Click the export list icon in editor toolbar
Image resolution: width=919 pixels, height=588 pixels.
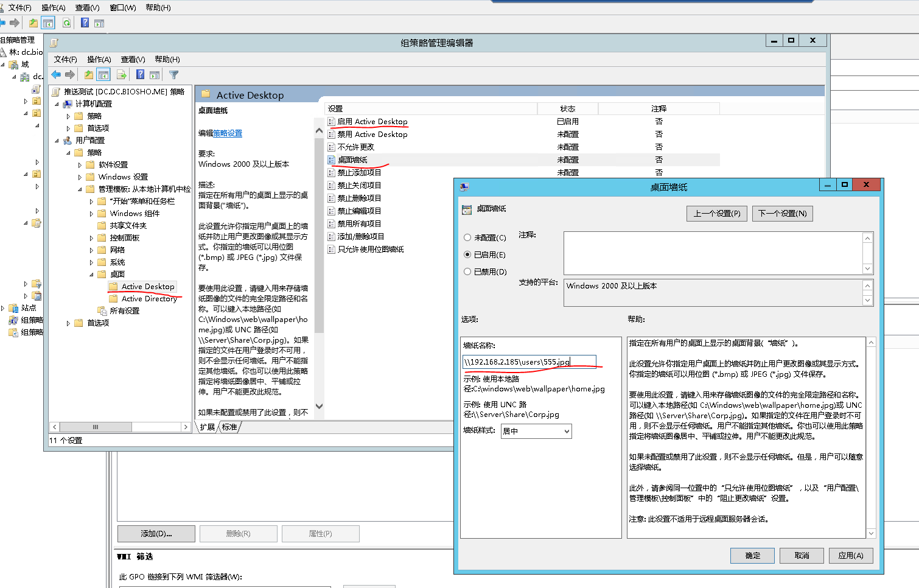tap(122, 75)
